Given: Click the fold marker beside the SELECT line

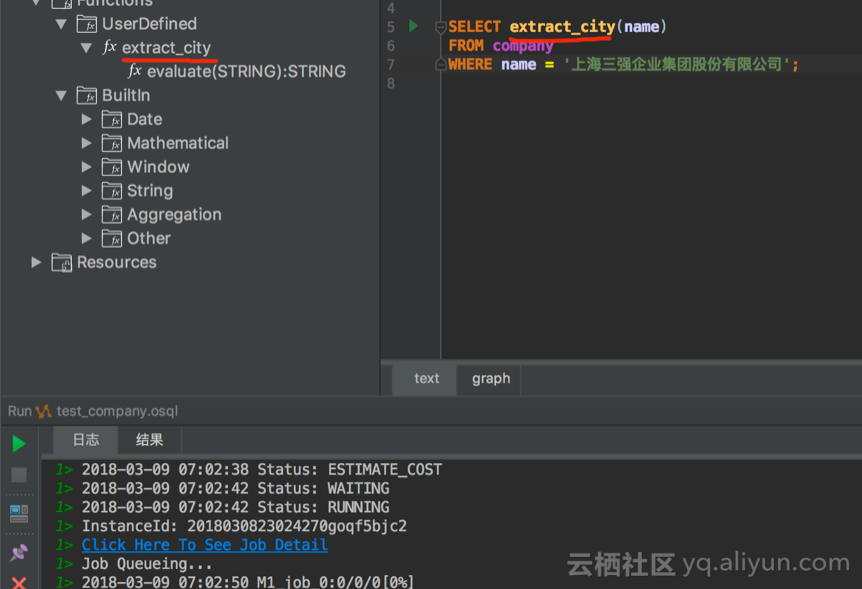Looking at the screenshot, I should (x=440, y=26).
